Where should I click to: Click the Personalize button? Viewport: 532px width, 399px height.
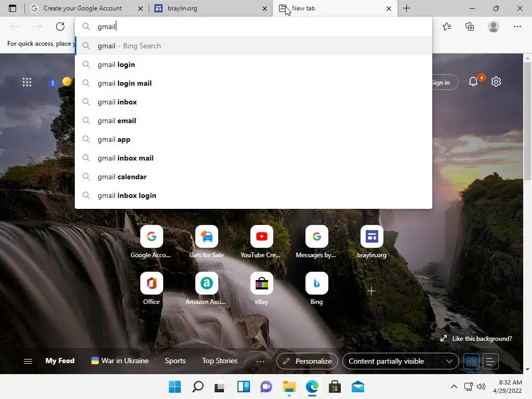coord(308,361)
